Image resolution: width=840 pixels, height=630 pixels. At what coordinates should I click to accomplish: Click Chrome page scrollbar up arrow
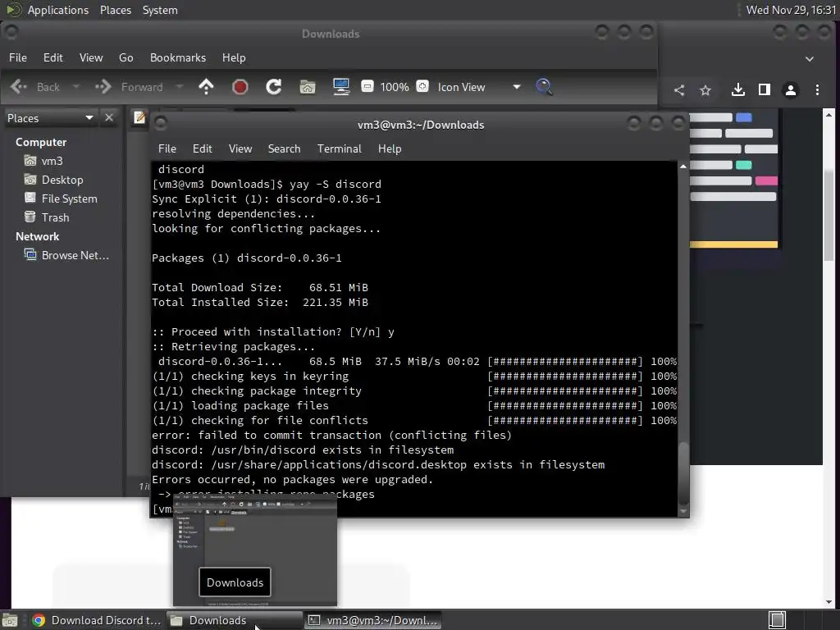829,115
